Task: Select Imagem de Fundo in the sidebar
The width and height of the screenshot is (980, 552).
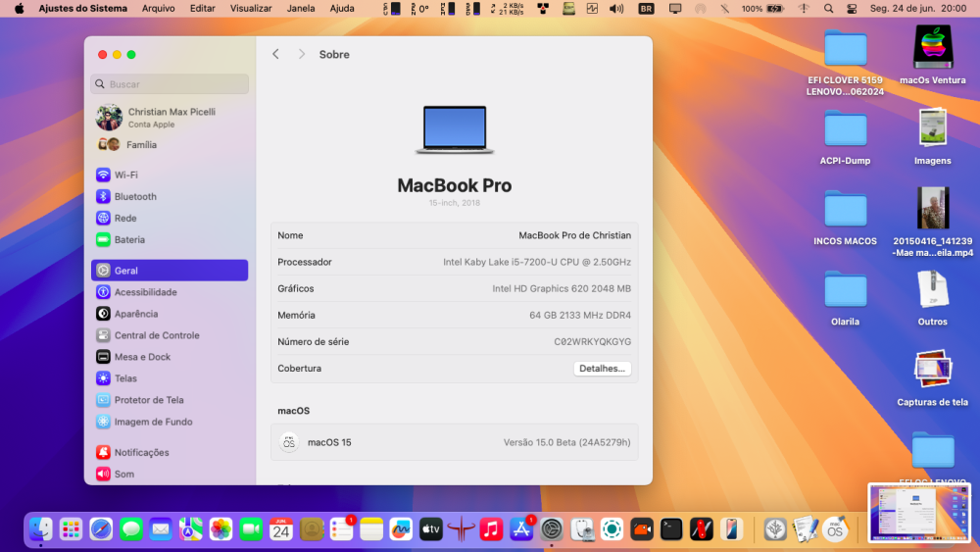Action: tap(170, 422)
